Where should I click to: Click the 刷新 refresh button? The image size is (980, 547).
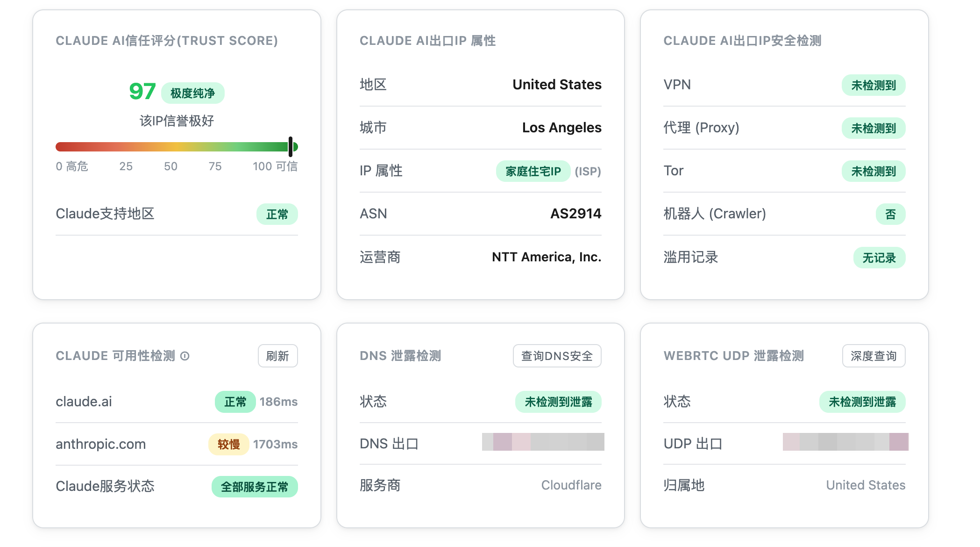278,356
